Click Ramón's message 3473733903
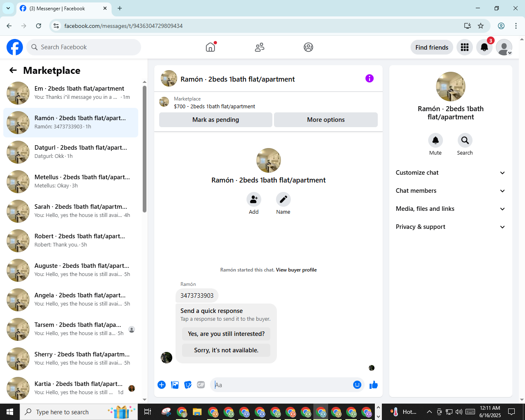 (197, 295)
